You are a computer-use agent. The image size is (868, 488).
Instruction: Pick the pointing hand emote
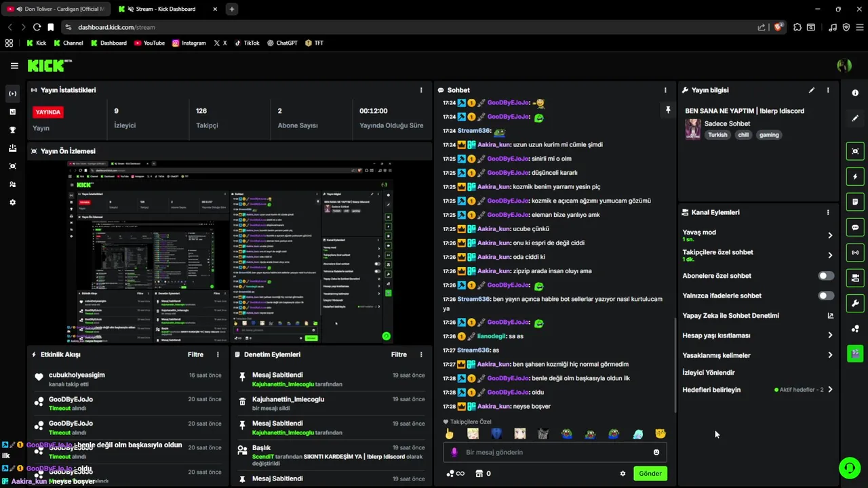pos(449,434)
